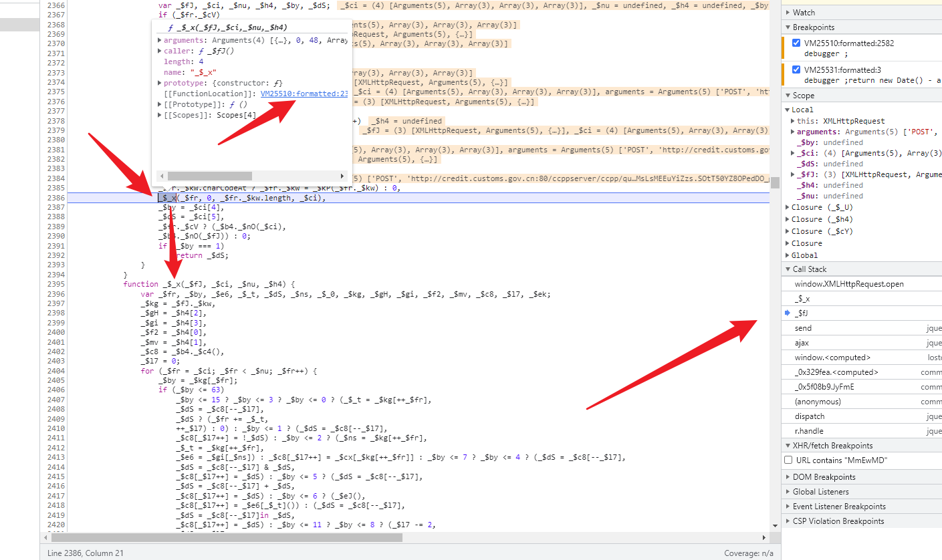Screen dimensions: 942x560
Task: Select the _$_x call stack frame
Action: click(x=862, y=299)
